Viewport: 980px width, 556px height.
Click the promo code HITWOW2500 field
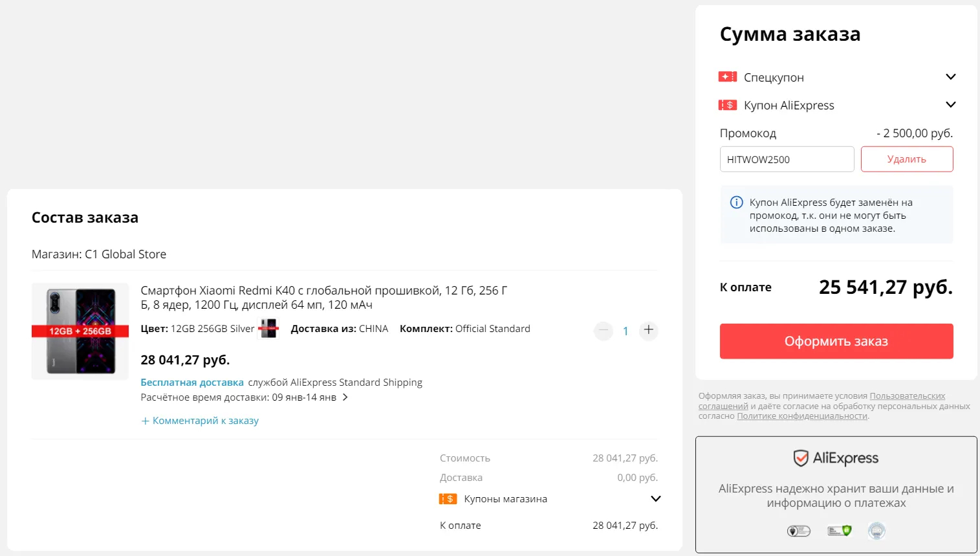(787, 159)
